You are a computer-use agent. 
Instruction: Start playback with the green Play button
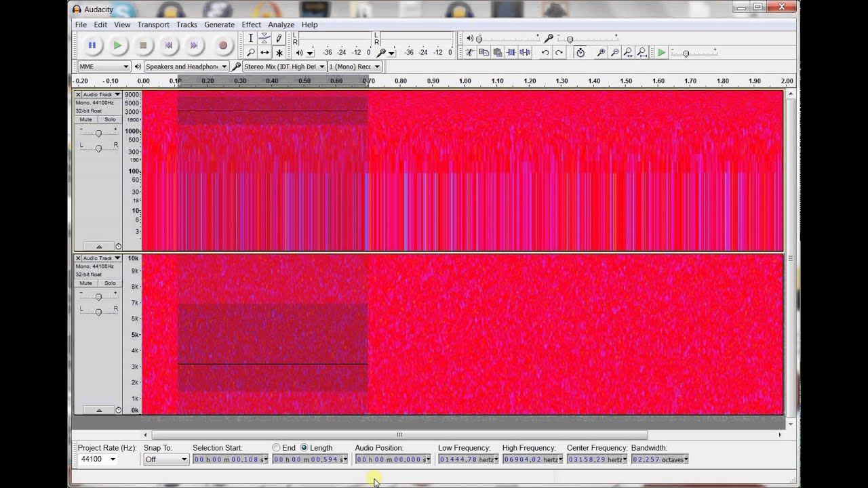(x=117, y=45)
